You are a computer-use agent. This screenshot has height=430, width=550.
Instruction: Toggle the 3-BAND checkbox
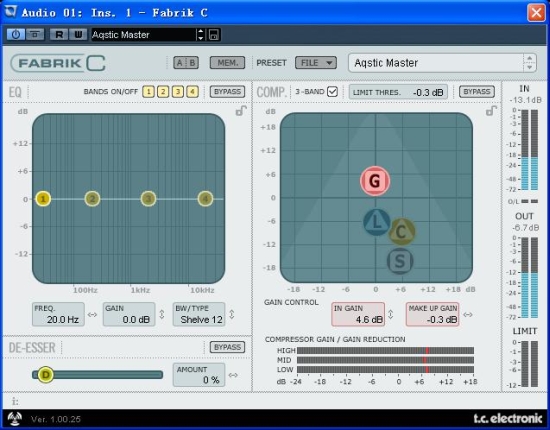[332, 92]
